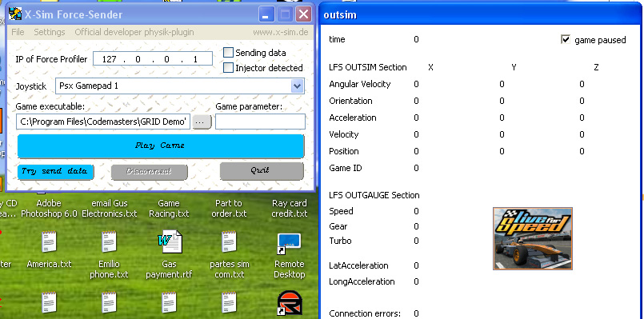Screen dimensions: 644x319
Task: Click the Connection errors label
Action: tap(365, 313)
